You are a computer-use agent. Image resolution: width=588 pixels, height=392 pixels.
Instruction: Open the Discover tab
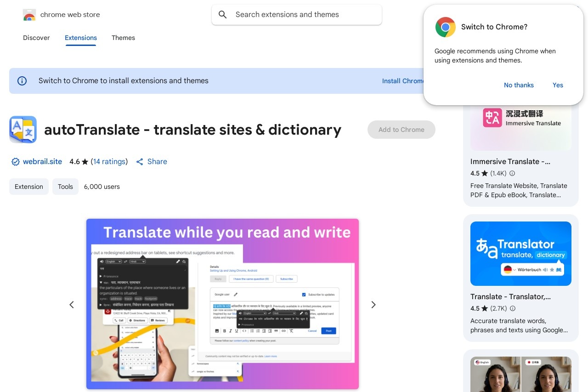point(36,38)
